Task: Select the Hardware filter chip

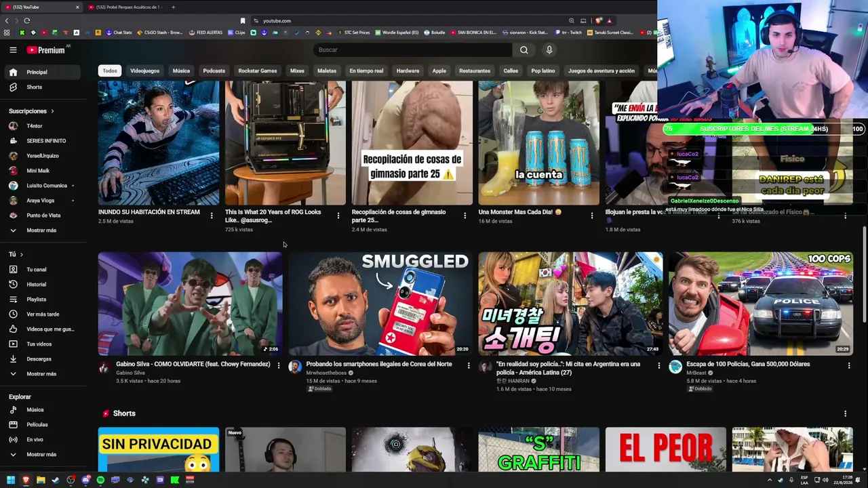Action: pyautogui.click(x=408, y=70)
